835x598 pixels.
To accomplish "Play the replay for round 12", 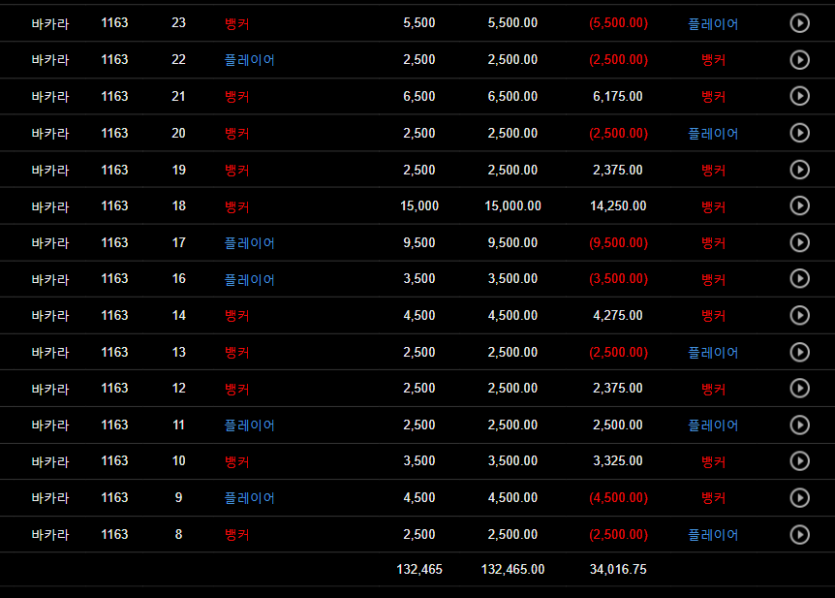I will click(x=799, y=388).
